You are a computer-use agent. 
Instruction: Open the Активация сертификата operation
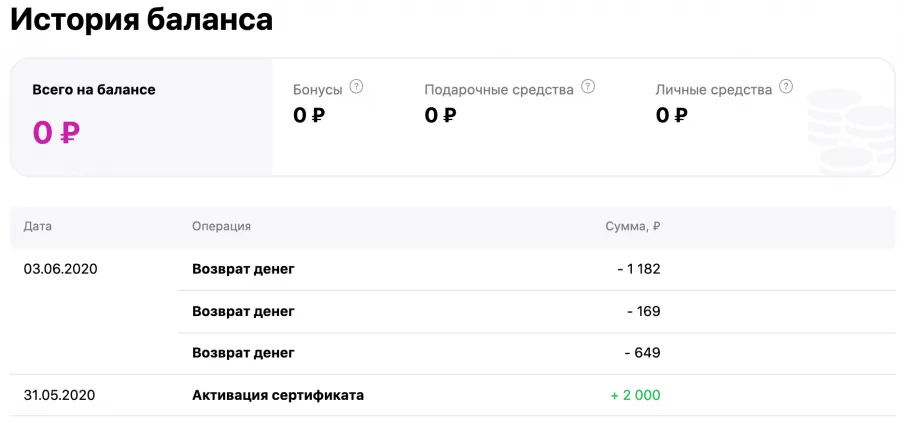click(x=278, y=395)
